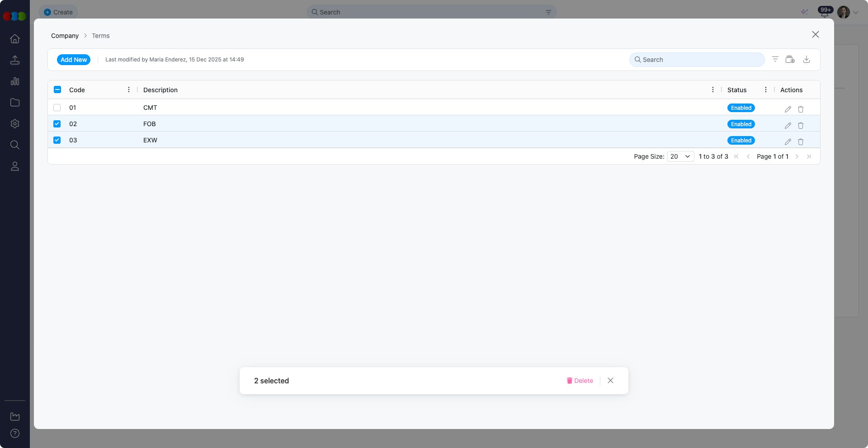The image size is (868, 448).
Task: Uncheck the FOB row checkbox
Action: coord(57,124)
